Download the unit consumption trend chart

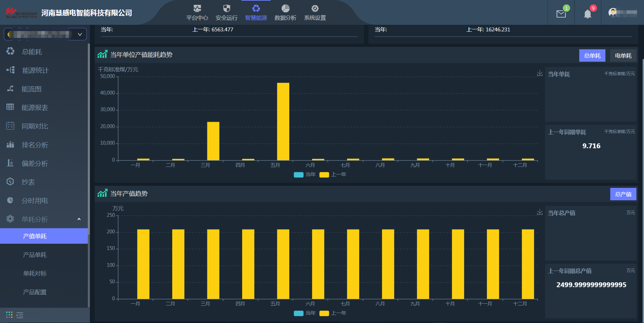[540, 73]
